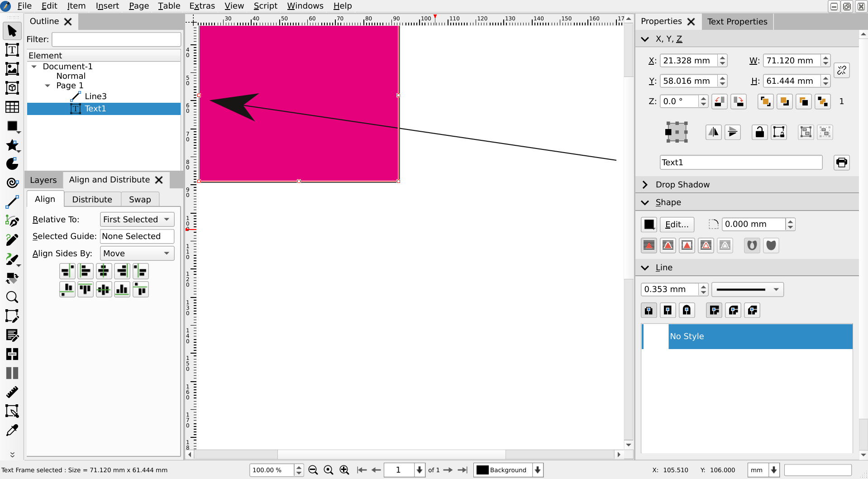Image resolution: width=868 pixels, height=479 pixels.
Task: Click the Outline Filter text field
Action: click(x=116, y=39)
